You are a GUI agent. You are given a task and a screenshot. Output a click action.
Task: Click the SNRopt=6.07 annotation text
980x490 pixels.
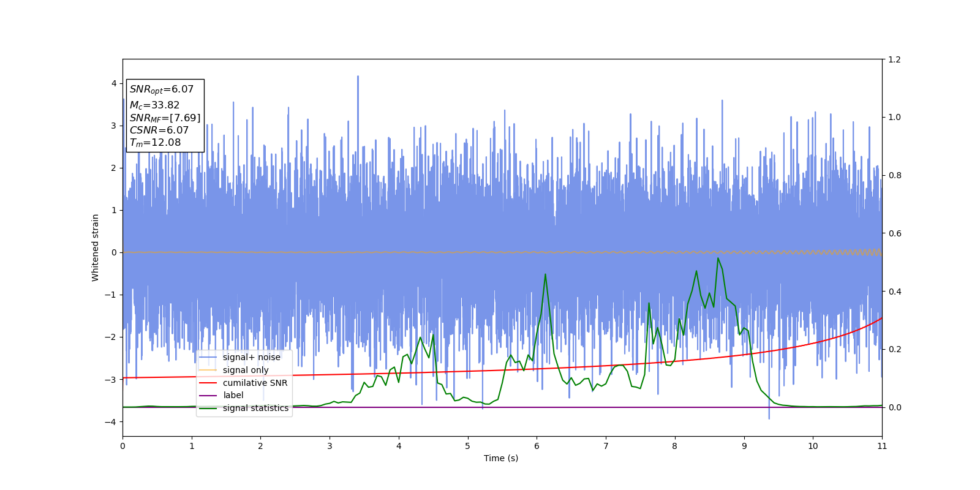[162, 89]
